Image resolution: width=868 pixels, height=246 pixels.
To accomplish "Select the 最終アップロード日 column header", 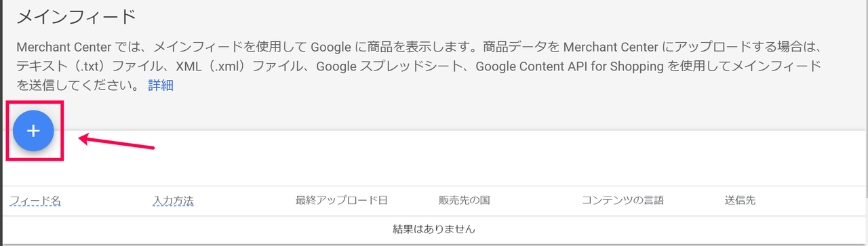I will pos(342,201).
